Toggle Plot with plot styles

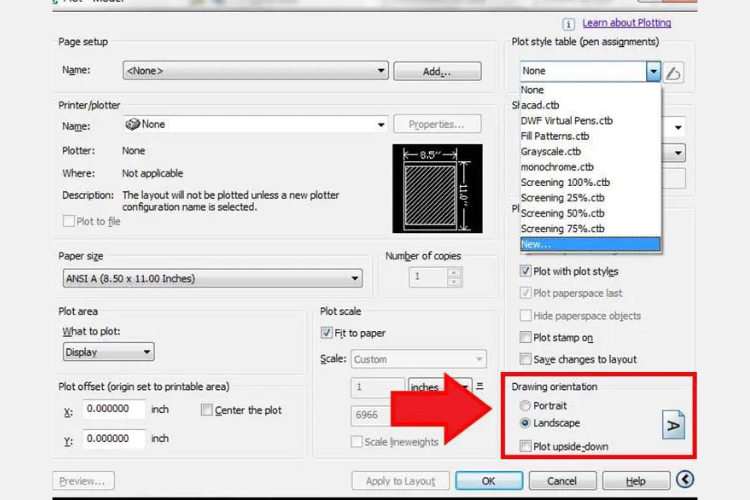point(525,271)
